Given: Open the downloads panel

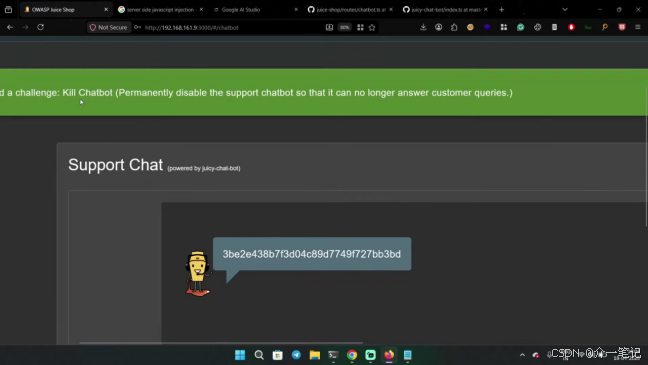Looking at the screenshot, I should 423,27.
